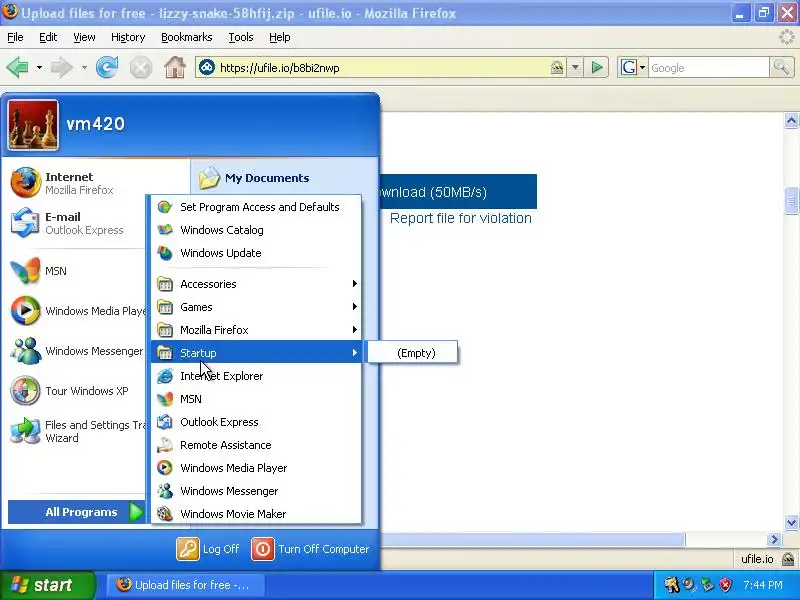
Task: Open the History menu
Action: point(128,37)
